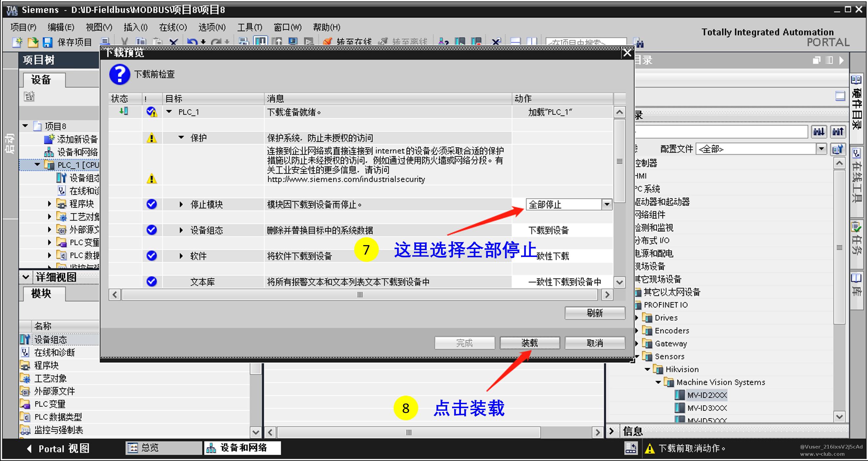
Task: Click the hardware catalog search field
Action: tap(721, 131)
